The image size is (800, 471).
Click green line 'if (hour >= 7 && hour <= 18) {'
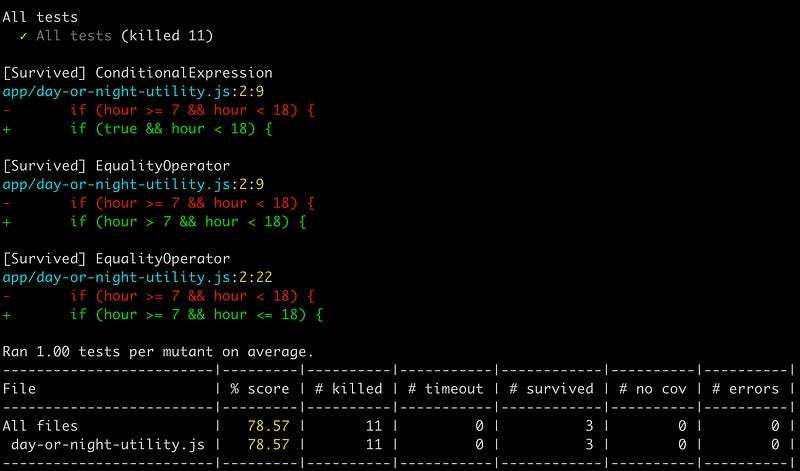[x=197, y=314]
